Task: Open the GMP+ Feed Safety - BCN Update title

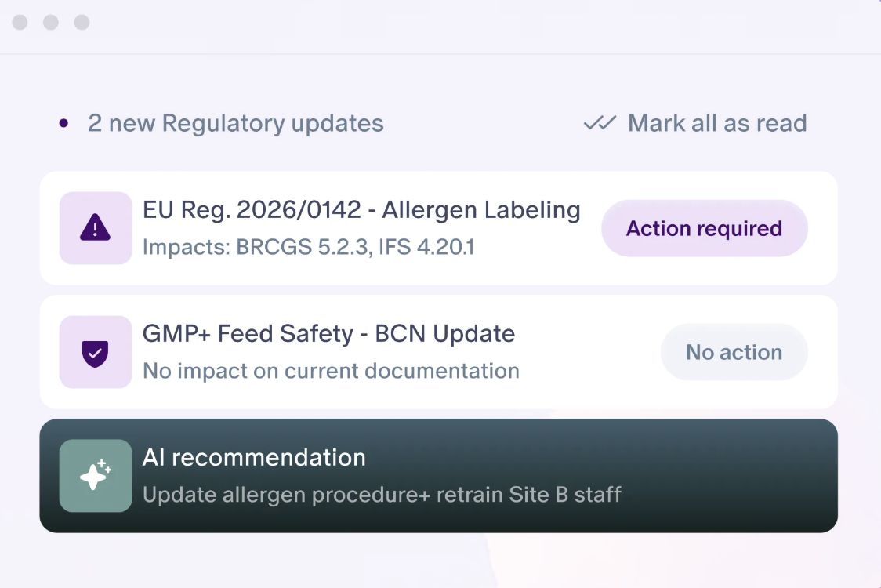Action: coord(328,333)
